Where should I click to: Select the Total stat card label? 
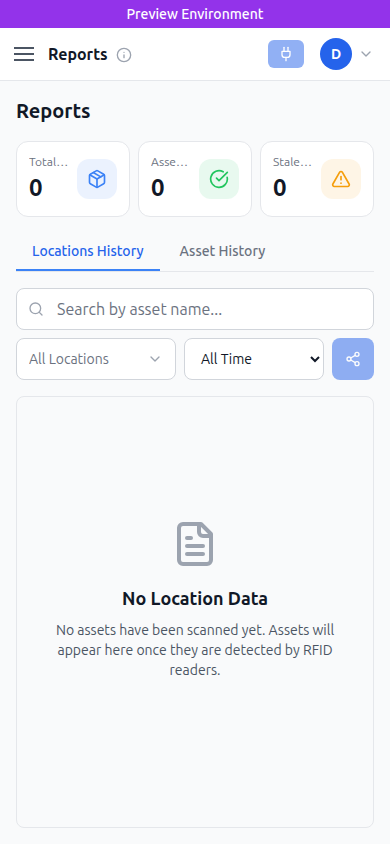[x=48, y=162]
